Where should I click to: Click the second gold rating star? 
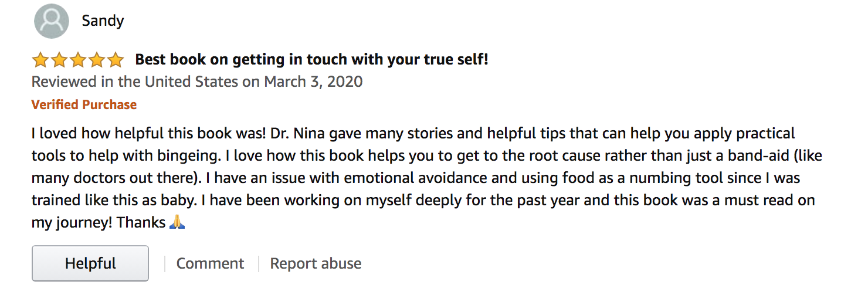pyautogui.click(x=59, y=60)
